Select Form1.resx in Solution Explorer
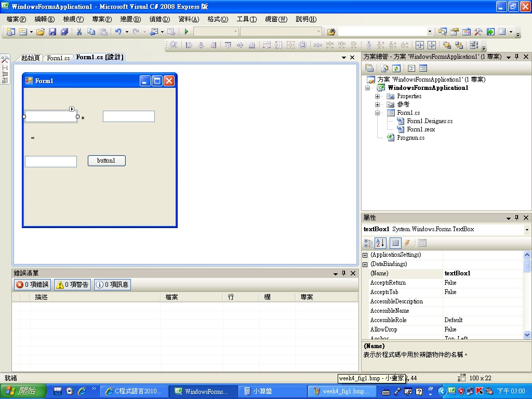Viewport: 532px width, 399px height. [x=421, y=129]
